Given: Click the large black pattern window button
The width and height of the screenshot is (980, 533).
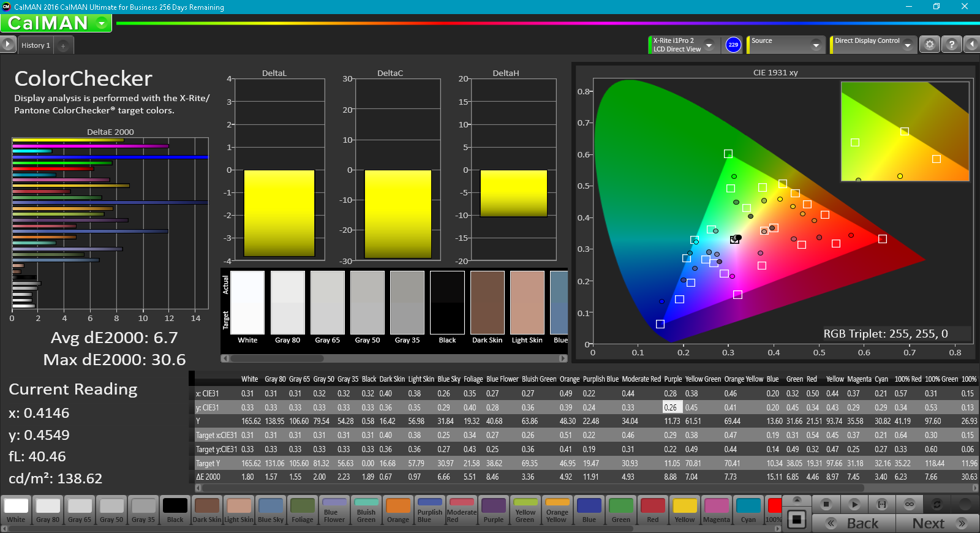Looking at the screenshot, I should (x=797, y=520).
